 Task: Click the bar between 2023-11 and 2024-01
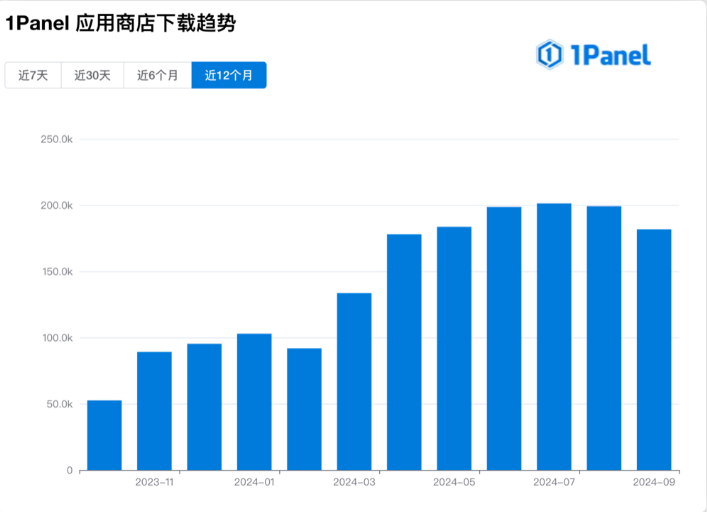point(204,407)
